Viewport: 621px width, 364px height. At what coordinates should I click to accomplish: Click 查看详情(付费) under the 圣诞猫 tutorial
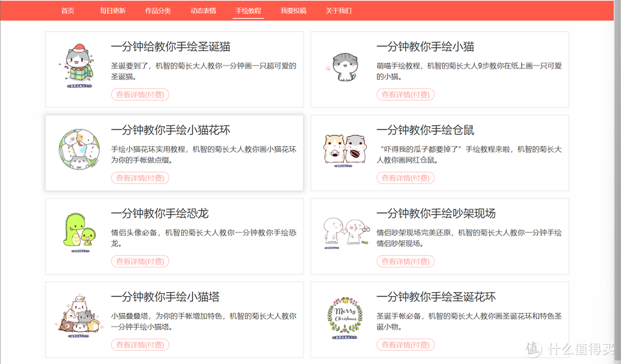click(140, 95)
